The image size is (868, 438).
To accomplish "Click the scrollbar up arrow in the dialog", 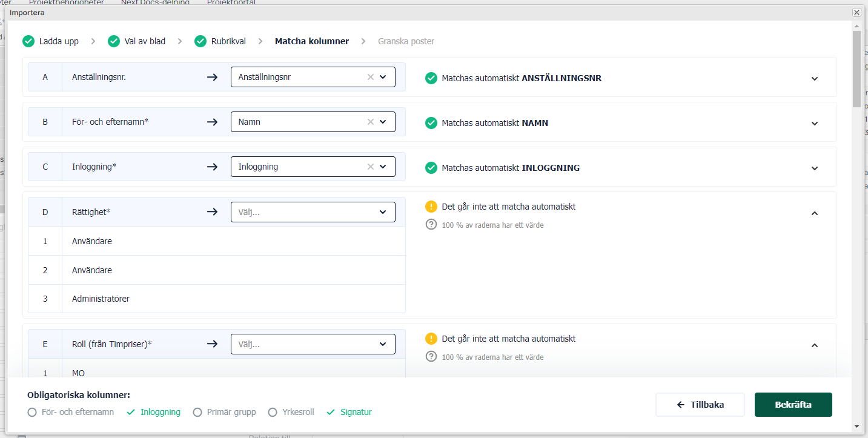I will tap(856, 25).
